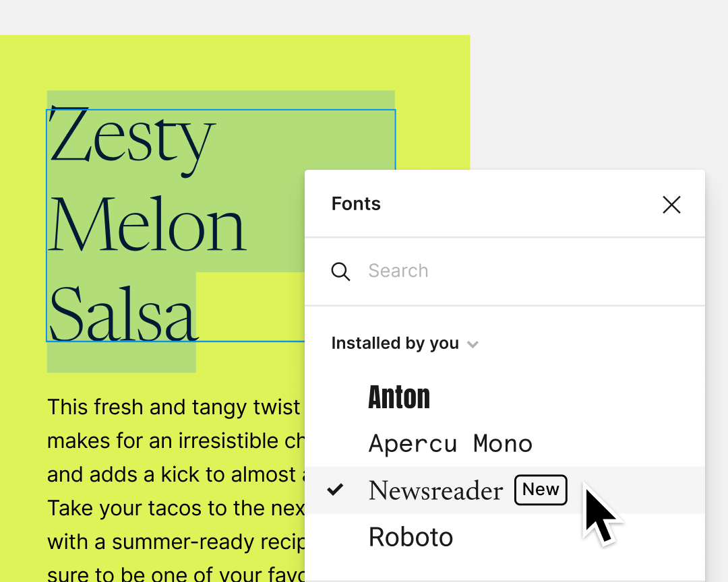Click the checkmark beside Newsreader
The height and width of the screenshot is (582, 728).
(x=334, y=490)
